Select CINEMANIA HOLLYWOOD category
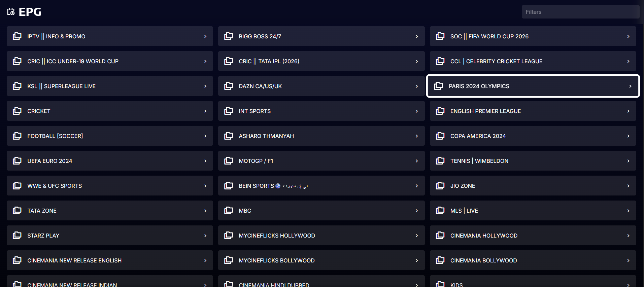This screenshot has width=644, height=287. pyautogui.click(x=533, y=236)
